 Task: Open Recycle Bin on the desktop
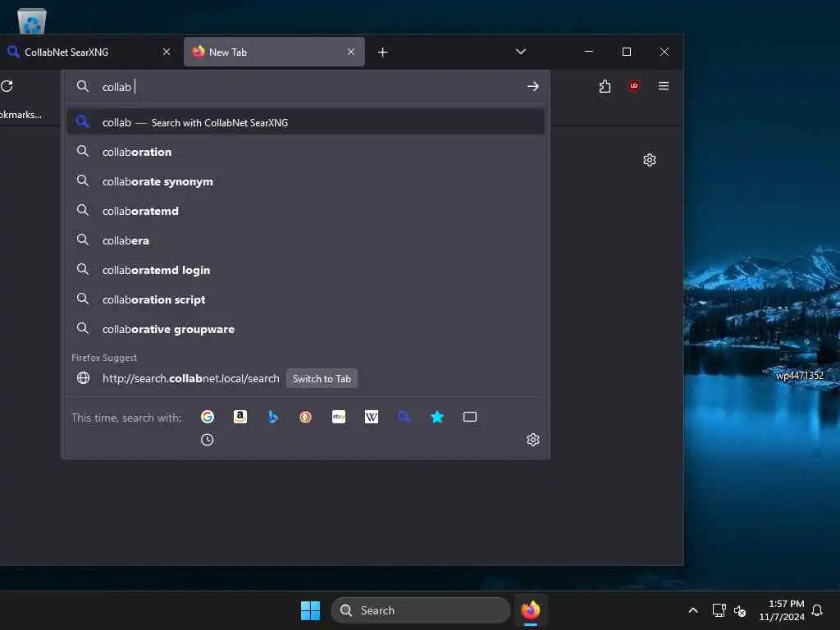[32, 21]
